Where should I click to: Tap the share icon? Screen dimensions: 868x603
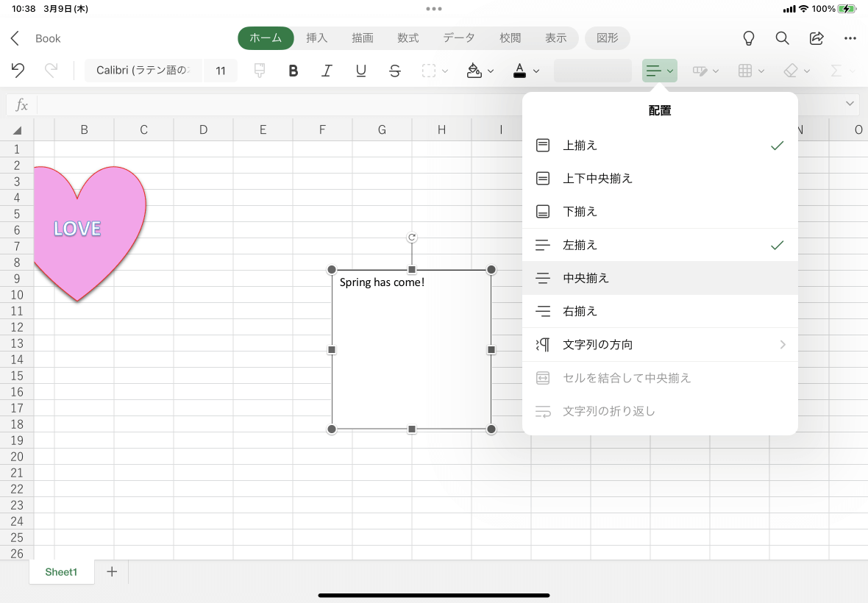click(817, 38)
